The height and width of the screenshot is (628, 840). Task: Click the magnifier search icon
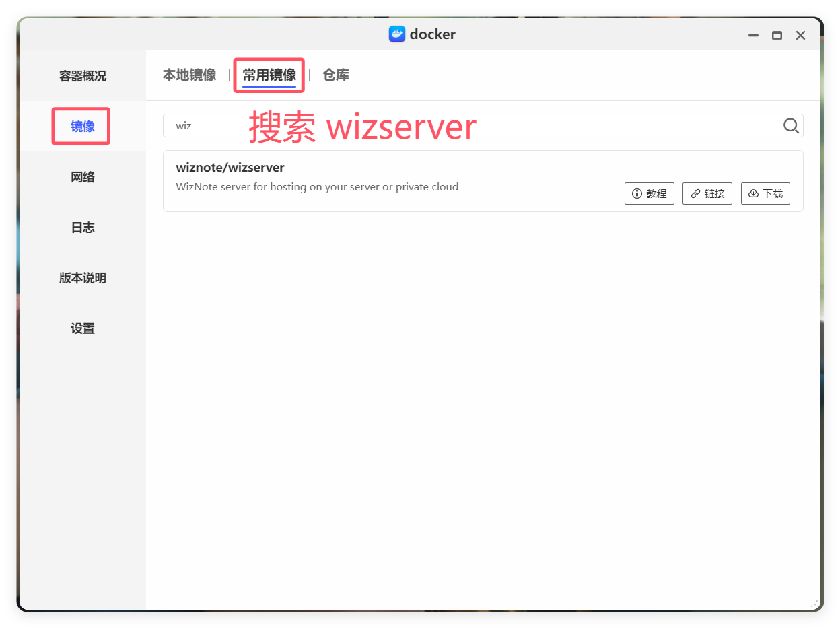[x=791, y=125]
